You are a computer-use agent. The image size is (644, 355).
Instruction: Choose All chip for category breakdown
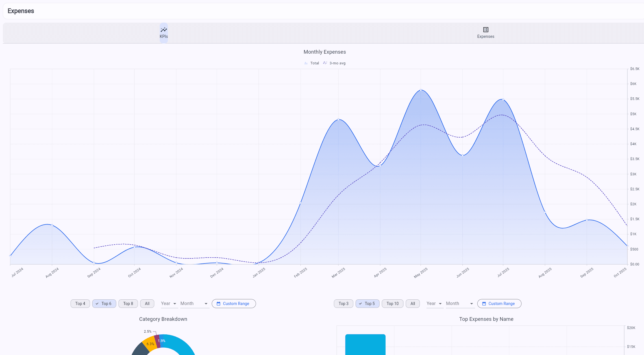click(x=147, y=304)
